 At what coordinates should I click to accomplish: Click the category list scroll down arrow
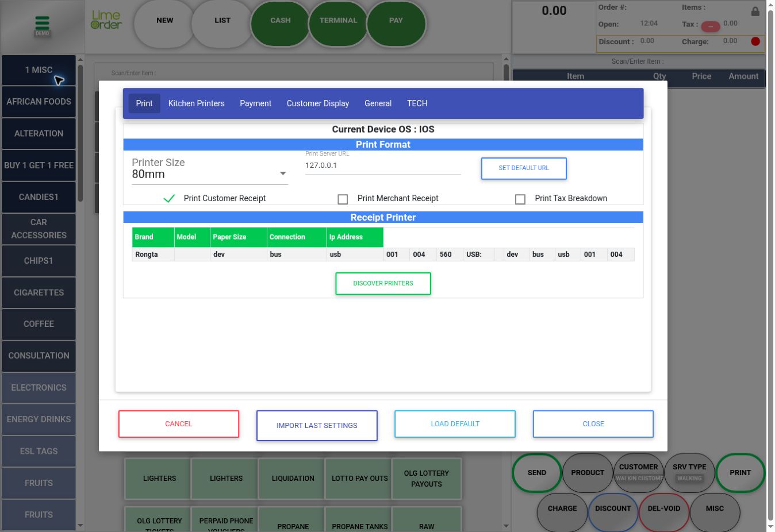[x=80, y=525]
